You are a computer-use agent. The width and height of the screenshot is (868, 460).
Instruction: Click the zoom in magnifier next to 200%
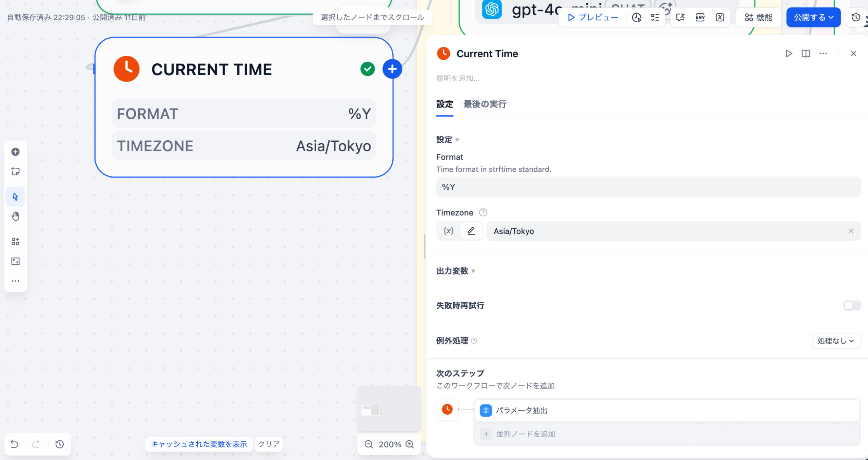pos(410,444)
